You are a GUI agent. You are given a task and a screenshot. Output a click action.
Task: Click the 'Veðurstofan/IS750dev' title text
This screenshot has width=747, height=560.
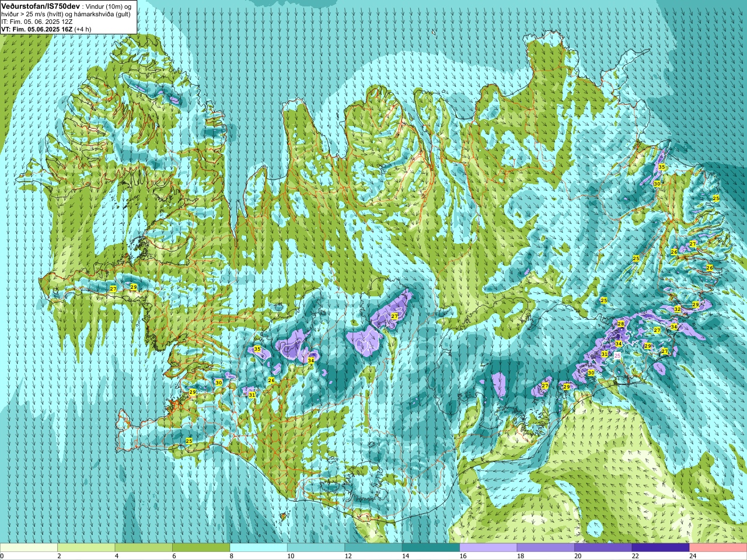(x=40, y=5)
